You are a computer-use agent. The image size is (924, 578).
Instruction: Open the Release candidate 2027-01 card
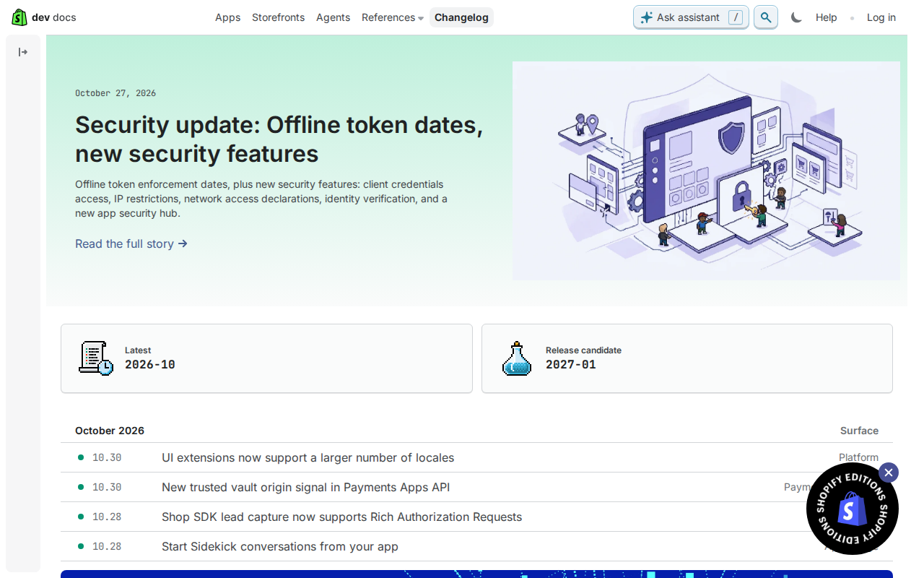tap(687, 358)
